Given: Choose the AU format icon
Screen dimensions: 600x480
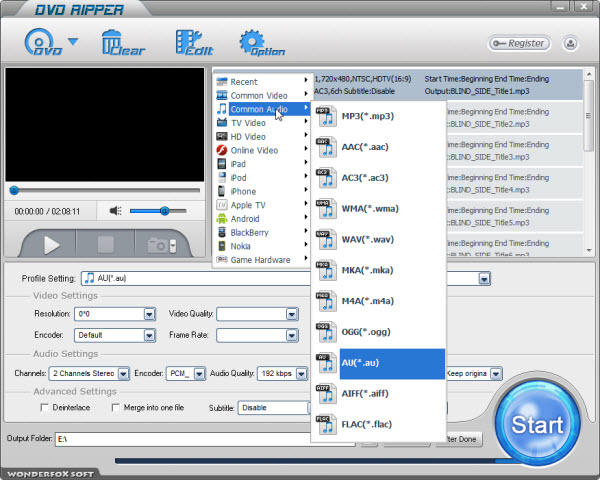Looking at the screenshot, I should [326, 363].
